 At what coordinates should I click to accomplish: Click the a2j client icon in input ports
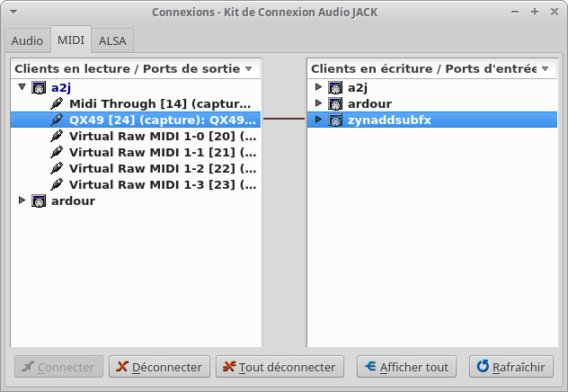pos(335,88)
